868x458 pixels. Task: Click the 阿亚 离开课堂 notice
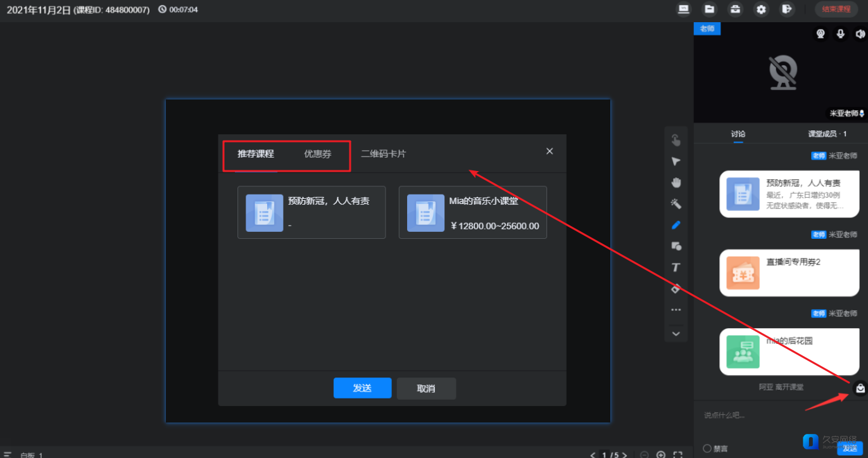click(781, 386)
